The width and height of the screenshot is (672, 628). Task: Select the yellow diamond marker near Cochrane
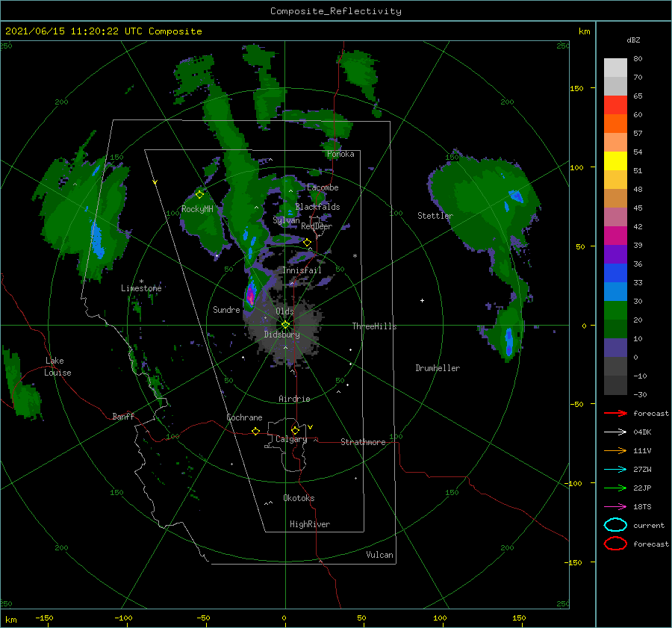coord(255,431)
